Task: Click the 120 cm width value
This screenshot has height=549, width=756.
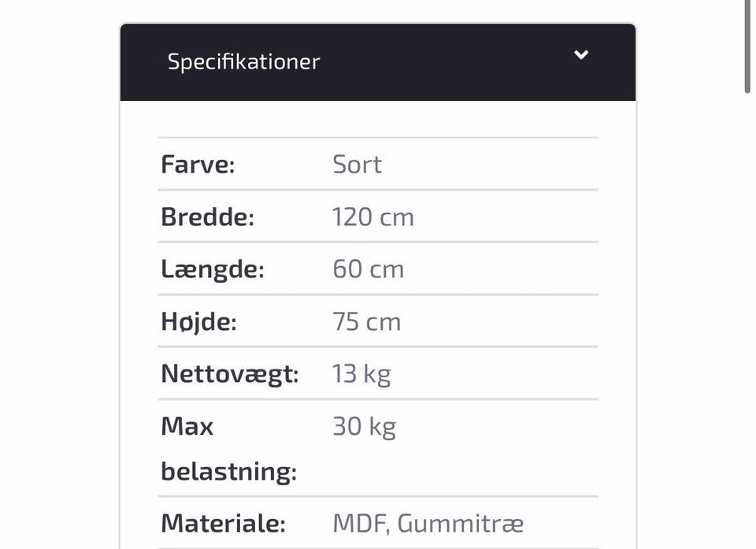Action: point(372,217)
